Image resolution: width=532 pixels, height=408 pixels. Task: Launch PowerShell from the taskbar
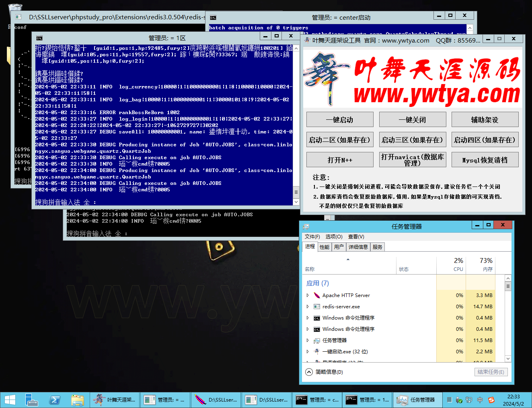(54, 400)
